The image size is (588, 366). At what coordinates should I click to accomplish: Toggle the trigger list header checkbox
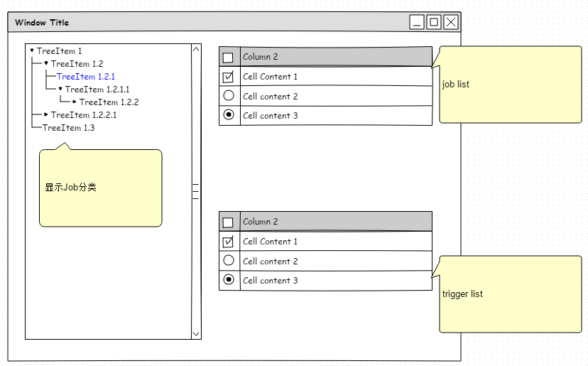pyautogui.click(x=228, y=222)
